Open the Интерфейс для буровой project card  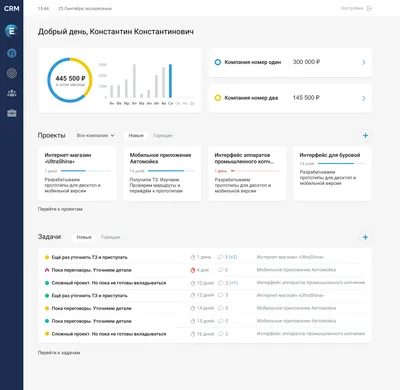pyautogui.click(x=332, y=174)
